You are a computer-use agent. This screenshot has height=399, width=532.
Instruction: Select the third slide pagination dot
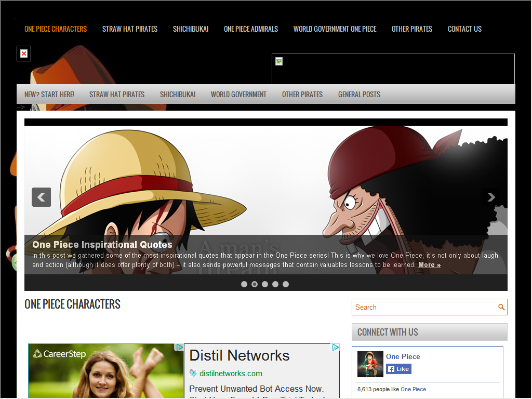[265, 284]
